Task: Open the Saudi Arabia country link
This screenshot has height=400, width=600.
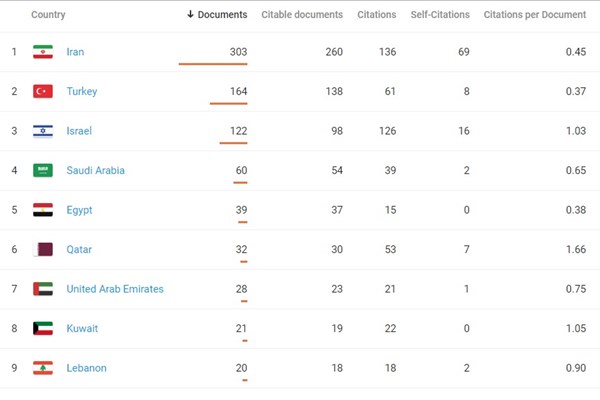Action: (95, 171)
